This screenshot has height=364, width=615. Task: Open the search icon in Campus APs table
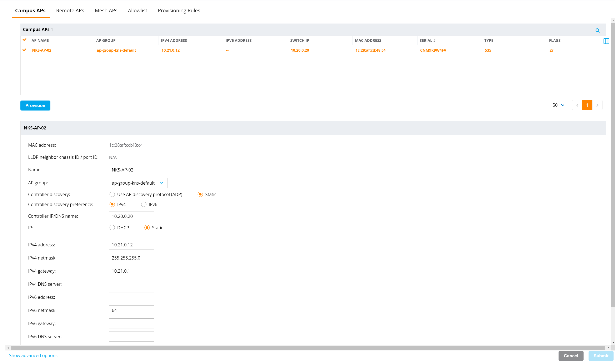tap(597, 30)
